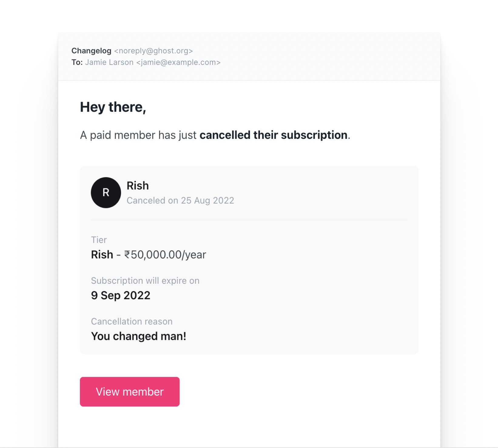
Task: Click the Subscription will expire on label
Action: (145, 281)
